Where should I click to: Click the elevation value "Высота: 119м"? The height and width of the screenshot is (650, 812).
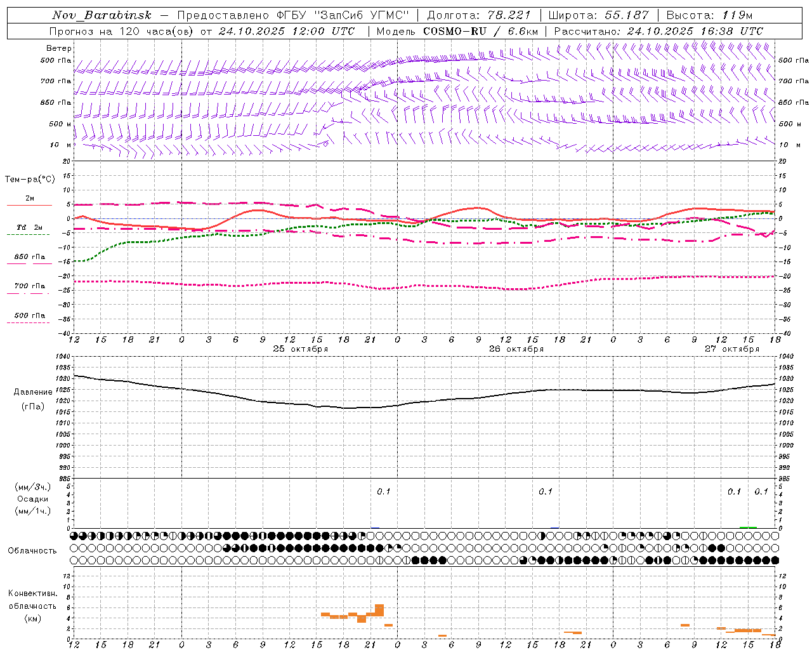click(709, 15)
